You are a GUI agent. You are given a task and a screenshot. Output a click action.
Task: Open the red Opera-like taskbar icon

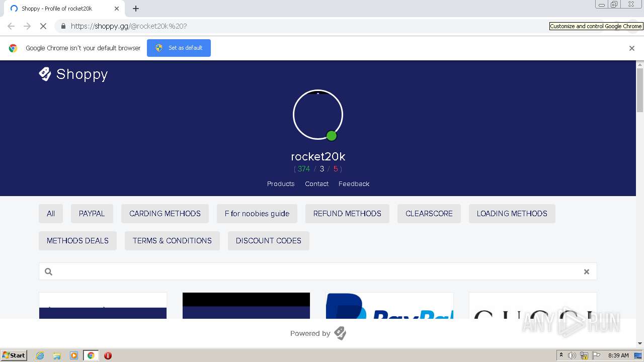(x=108, y=355)
